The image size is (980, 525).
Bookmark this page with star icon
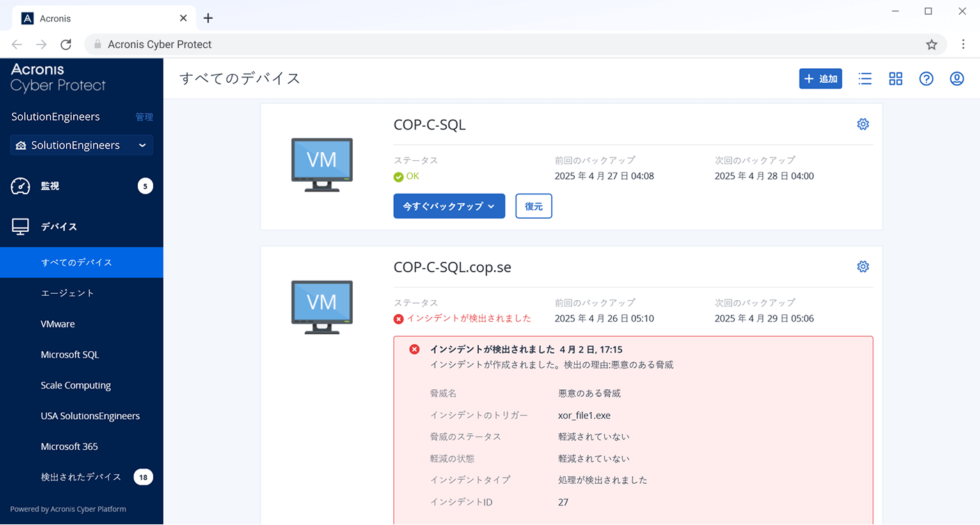point(931,45)
